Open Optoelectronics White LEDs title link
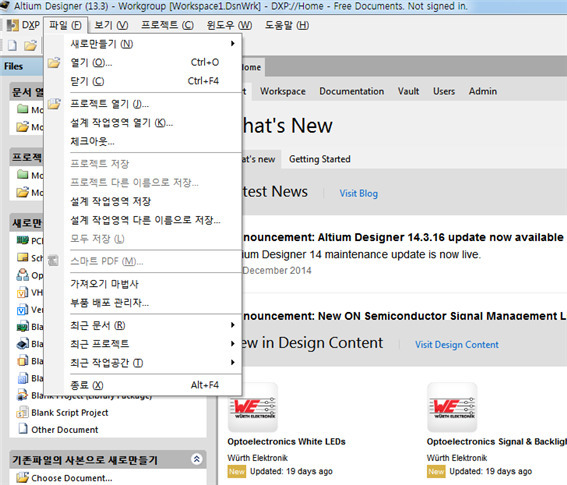 click(286, 442)
